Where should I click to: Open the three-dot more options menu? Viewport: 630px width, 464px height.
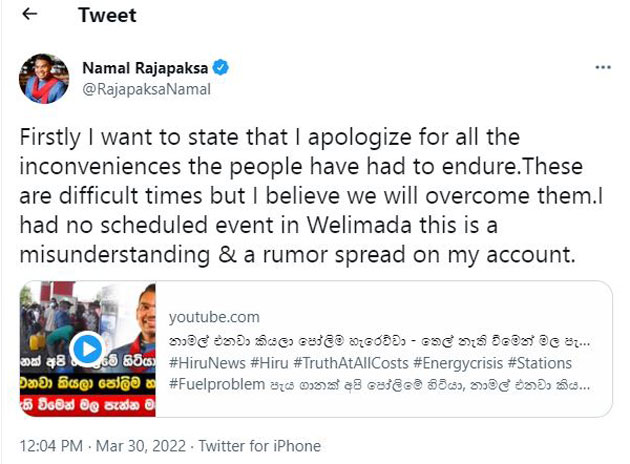tap(603, 67)
